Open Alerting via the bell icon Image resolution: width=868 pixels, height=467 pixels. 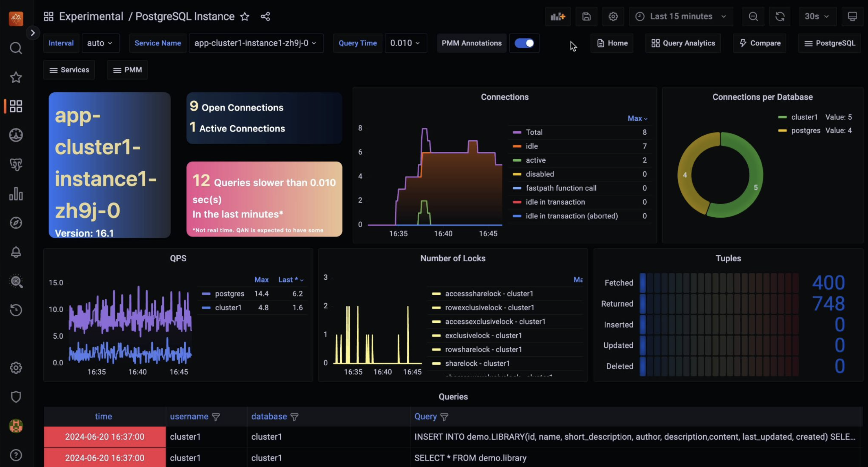(16, 252)
